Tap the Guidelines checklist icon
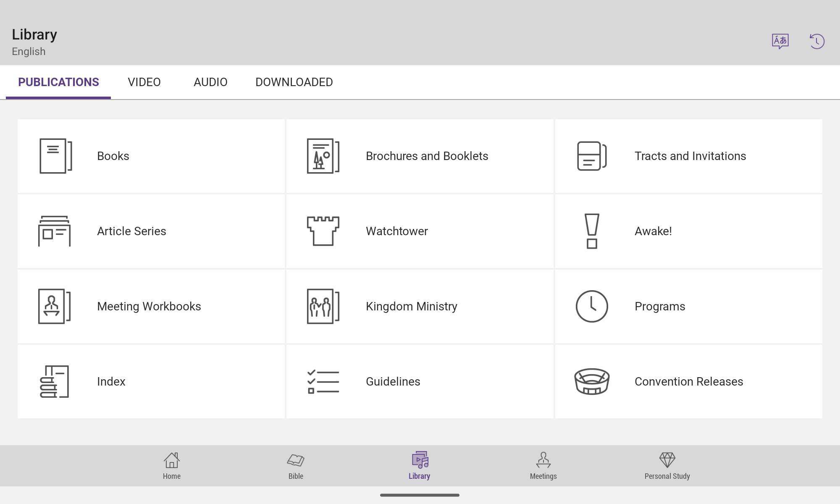This screenshot has height=504, width=840. tap(323, 381)
